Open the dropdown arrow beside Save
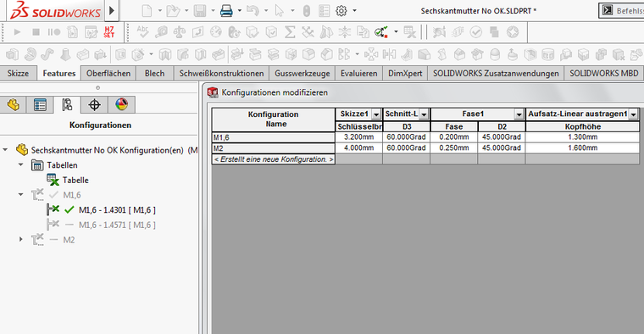Image resolution: width=644 pixels, height=334 pixels. click(213, 11)
